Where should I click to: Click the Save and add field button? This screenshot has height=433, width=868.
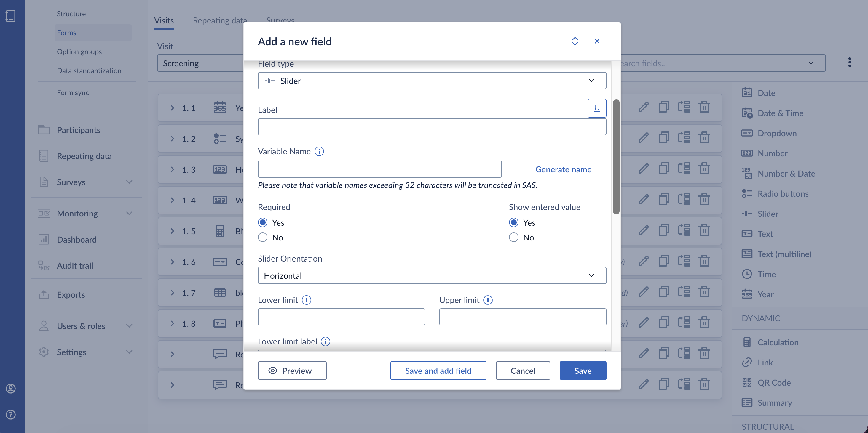pos(438,371)
